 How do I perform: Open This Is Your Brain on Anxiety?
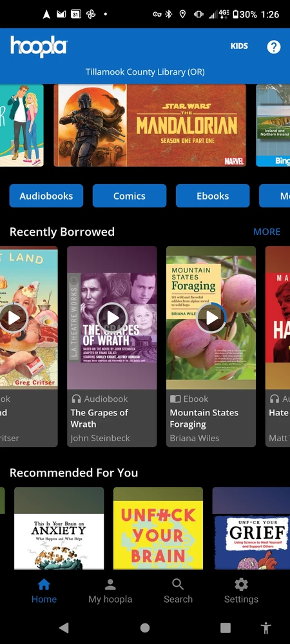pos(59,528)
